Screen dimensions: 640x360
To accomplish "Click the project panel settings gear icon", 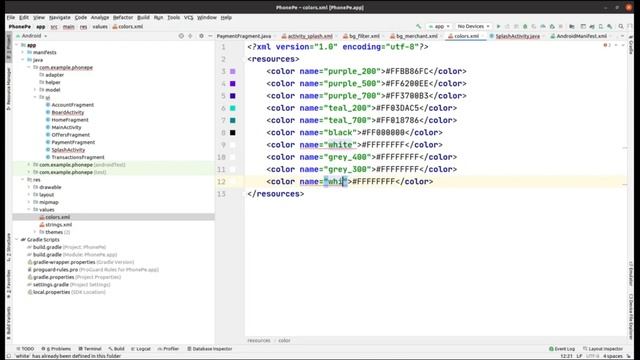I will point(201,36).
